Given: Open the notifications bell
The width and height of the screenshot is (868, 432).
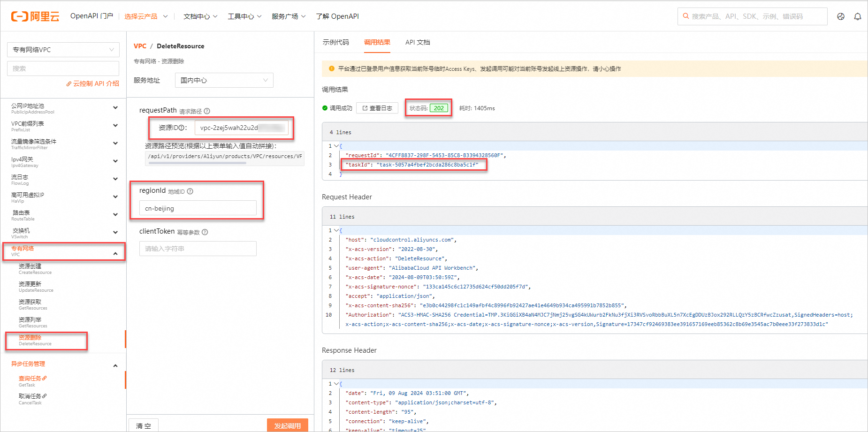Looking at the screenshot, I should pos(858,16).
